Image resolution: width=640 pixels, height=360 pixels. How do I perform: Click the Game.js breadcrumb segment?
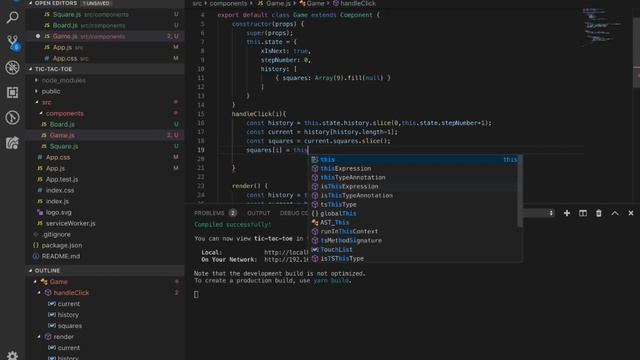click(274, 3)
